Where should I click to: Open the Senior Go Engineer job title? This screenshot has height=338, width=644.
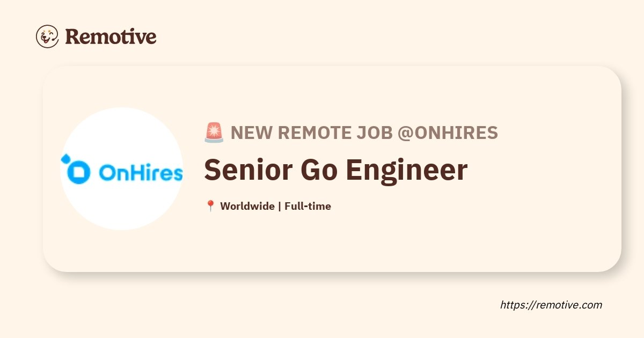point(335,171)
